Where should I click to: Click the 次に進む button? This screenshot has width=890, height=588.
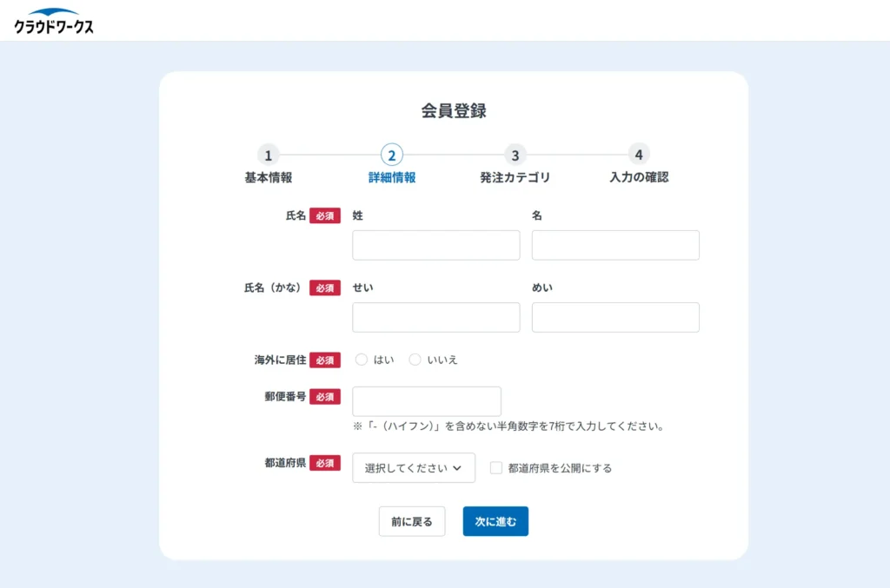[495, 521]
